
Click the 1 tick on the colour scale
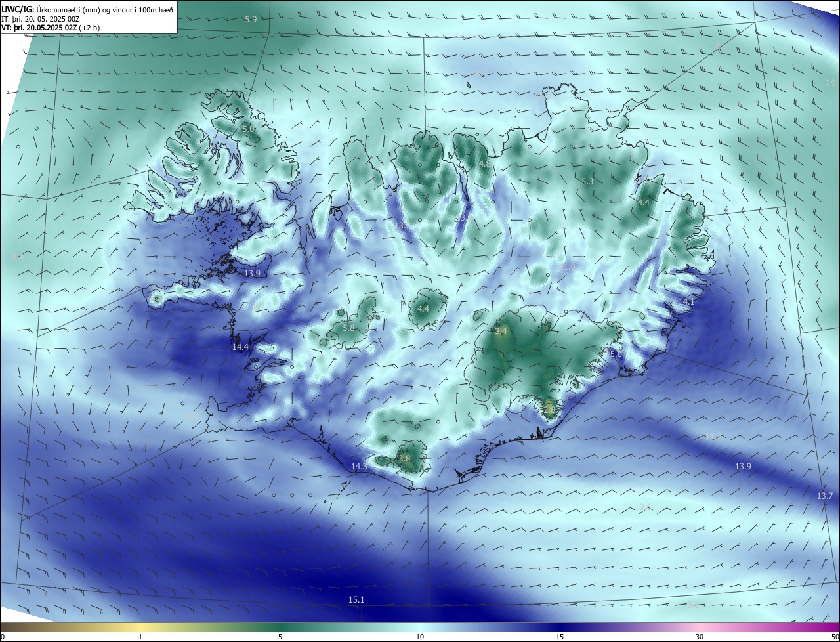click(140, 637)
